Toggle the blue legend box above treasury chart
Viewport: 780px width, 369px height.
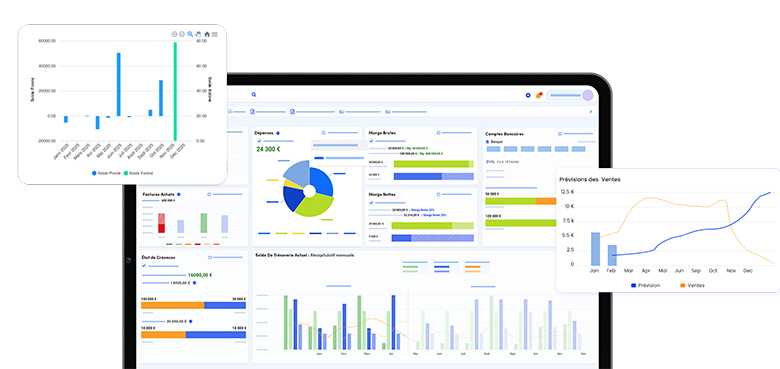tap(446, 267)
